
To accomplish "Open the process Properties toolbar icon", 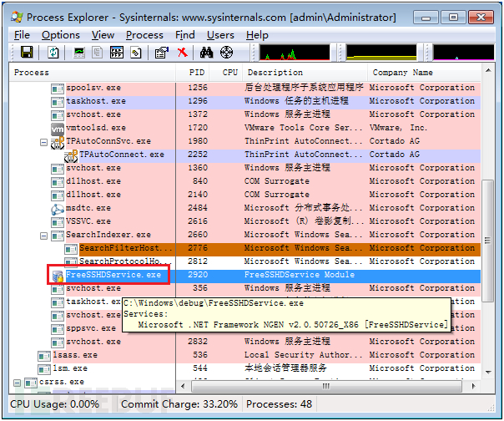I will [x=162, y=52].
